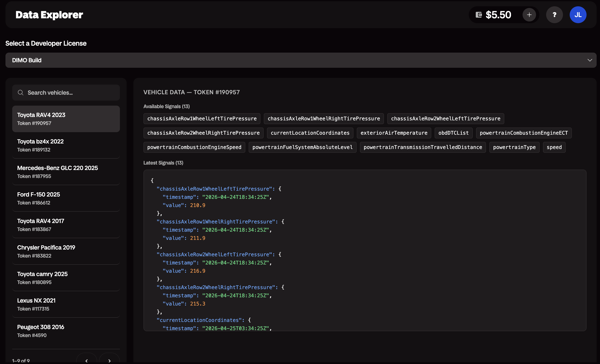This screenshot has height=364, width=600.
Task: Open help via the question mark icon
Action: 555,15
